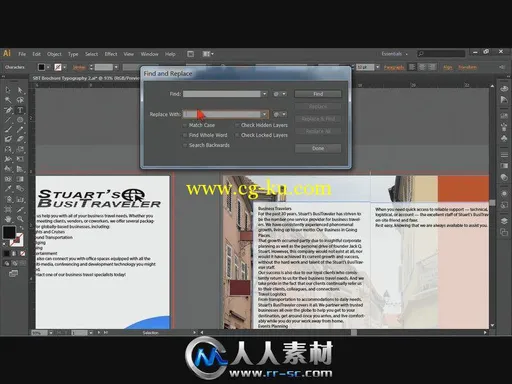Click the Align Left paragraph icon
Image resolution: width=512 pixels, height=384 pixels.
(412, 67)
